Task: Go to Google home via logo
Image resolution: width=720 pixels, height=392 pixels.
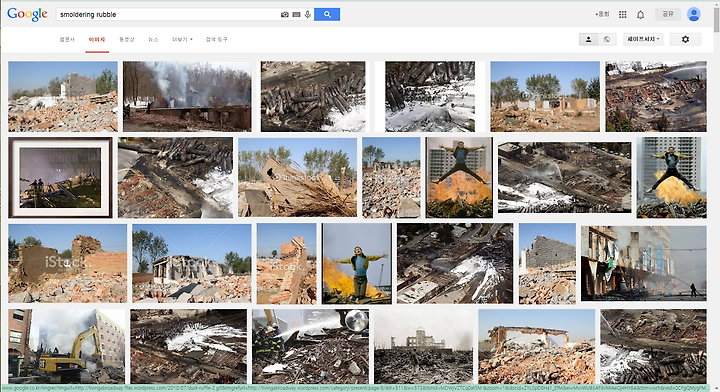Action: tap(28, 14)
